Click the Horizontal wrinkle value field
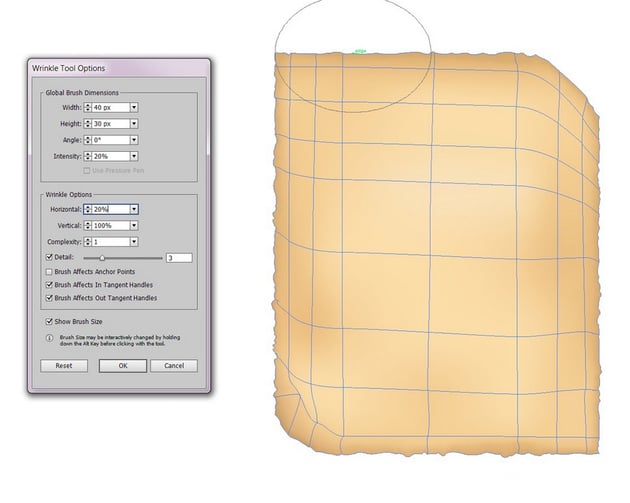Image resolution: width=630 pixels, height=503 pixels. (x=111, y=209)
